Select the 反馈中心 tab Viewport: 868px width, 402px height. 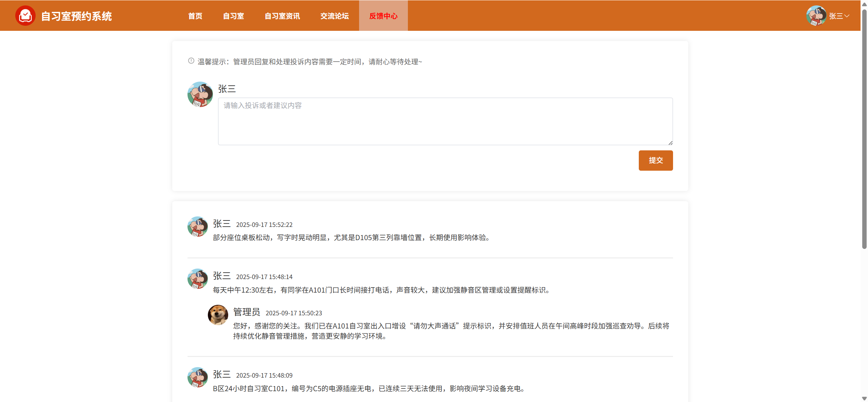[383, 16]
